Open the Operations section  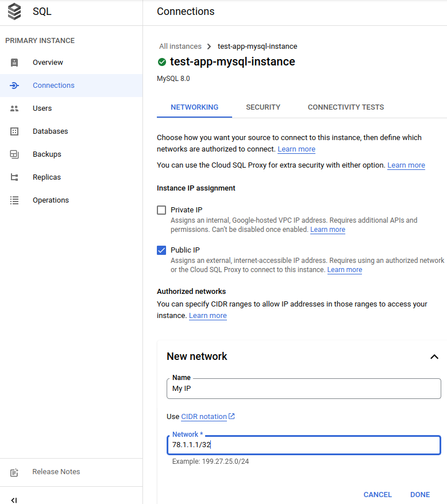coord(51,200)
